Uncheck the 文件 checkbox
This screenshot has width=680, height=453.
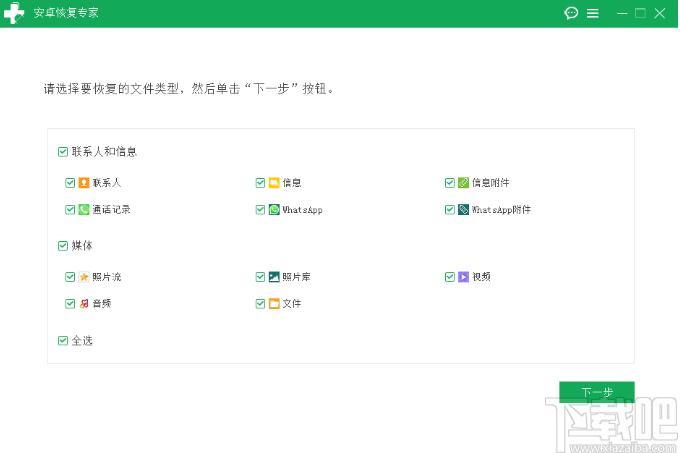260,303
